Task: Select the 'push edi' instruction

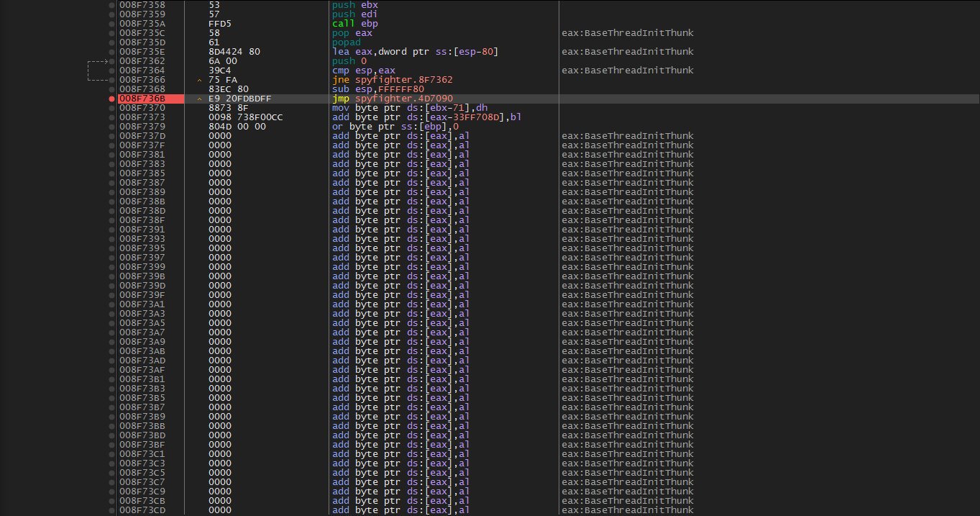Action: [x=354, y=14]
